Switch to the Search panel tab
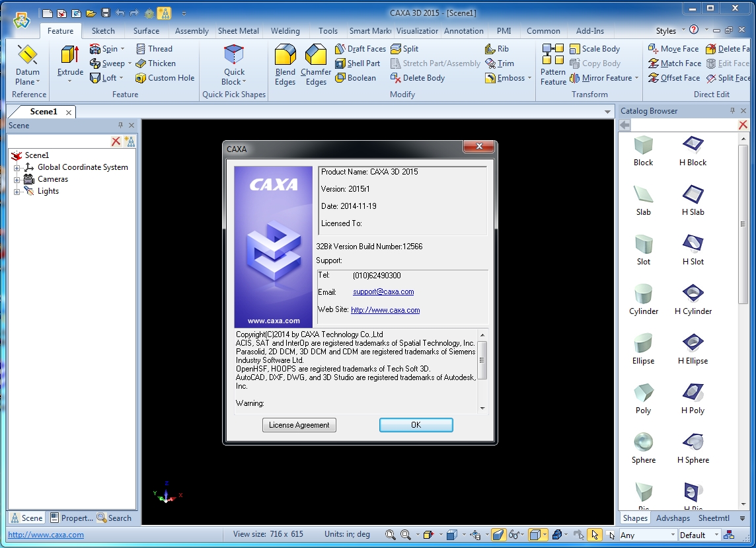The image size is (756, 548). tap(114, 518)
